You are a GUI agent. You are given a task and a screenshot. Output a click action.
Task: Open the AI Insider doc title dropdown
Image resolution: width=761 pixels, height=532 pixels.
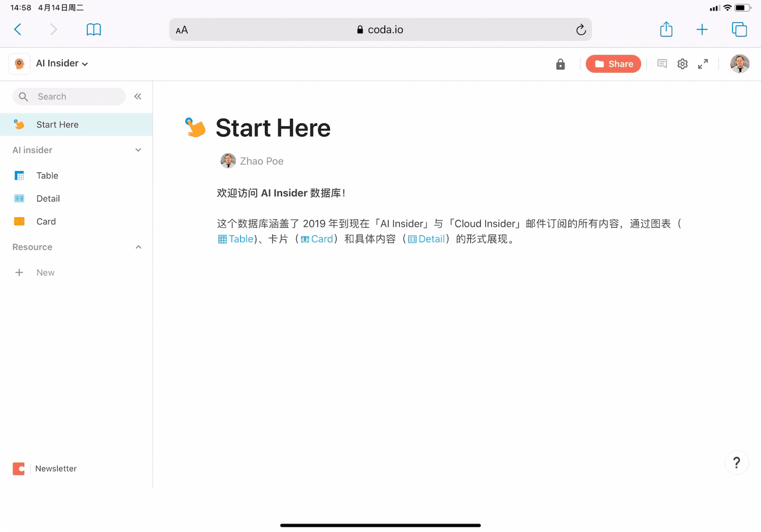click(62, 63)
